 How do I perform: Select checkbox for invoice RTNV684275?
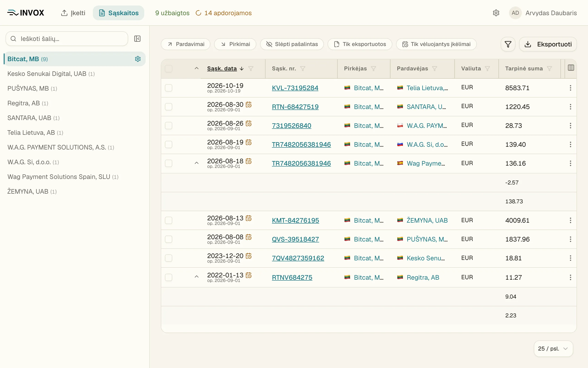coord(169,277)
